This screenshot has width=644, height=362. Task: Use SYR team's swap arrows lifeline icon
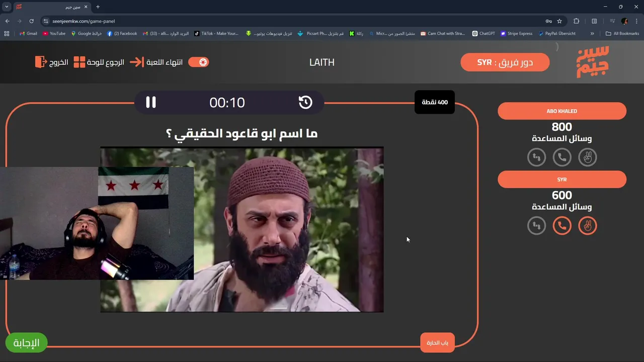(537, 226)
